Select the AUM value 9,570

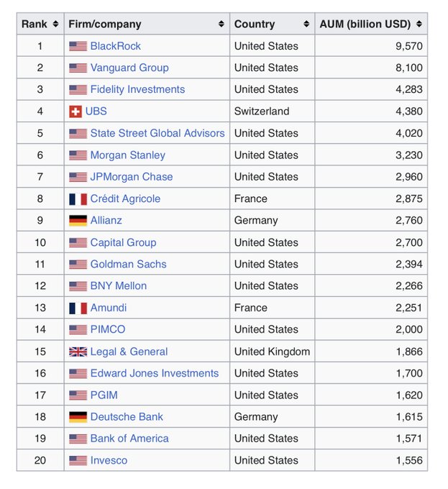(x=408, y=46)
